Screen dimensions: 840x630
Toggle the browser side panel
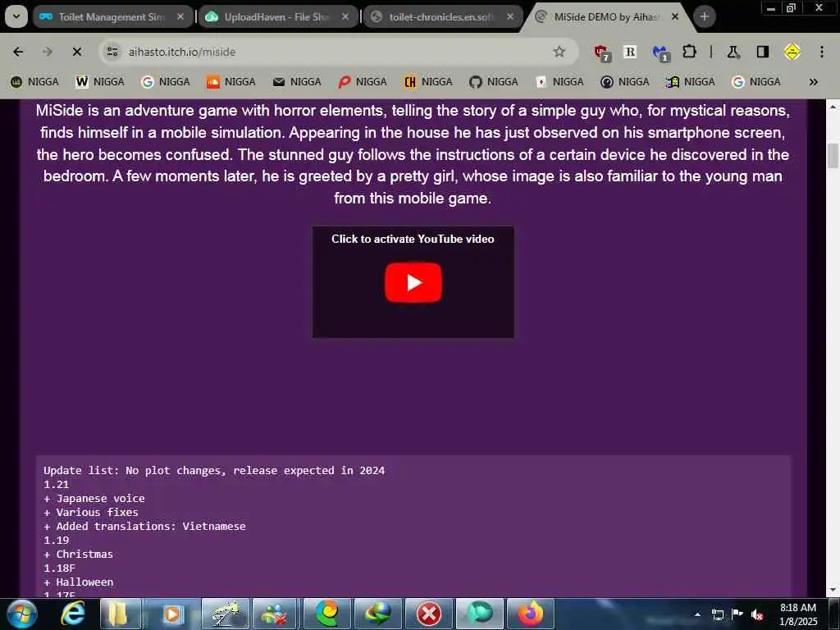point(762,52)
